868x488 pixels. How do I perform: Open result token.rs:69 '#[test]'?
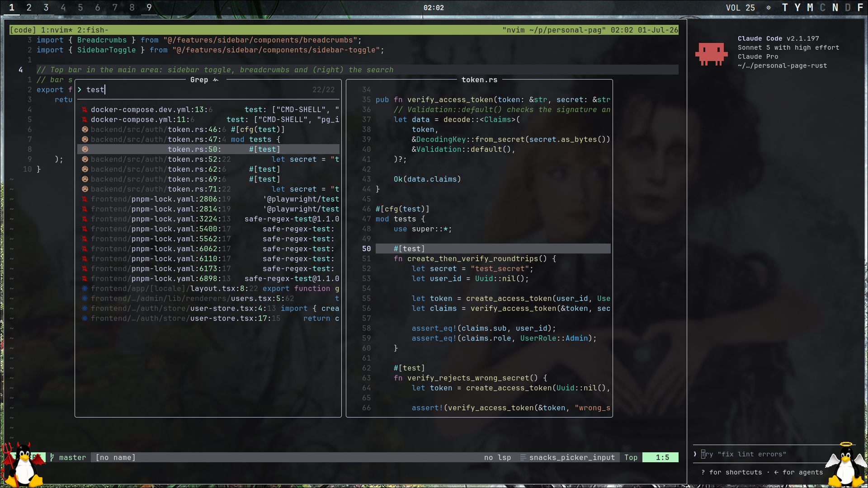coord(208,179)
